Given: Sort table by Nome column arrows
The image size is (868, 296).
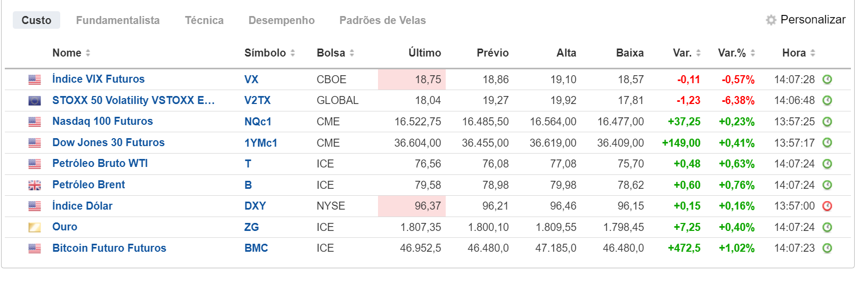Looking at the screenshot, I should tap(88, 53).
